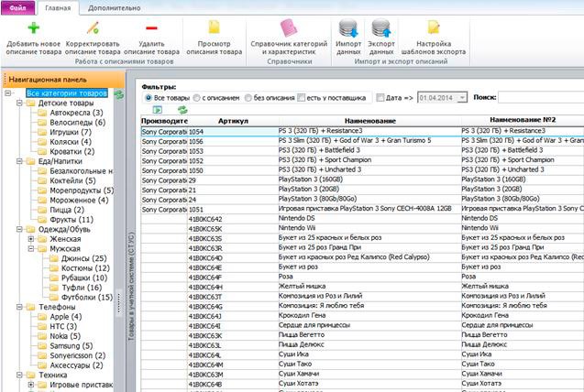Switch to the Дополнительно ribbon tab
This screenshot has width=584, height=392.
[x=114, y=8]
